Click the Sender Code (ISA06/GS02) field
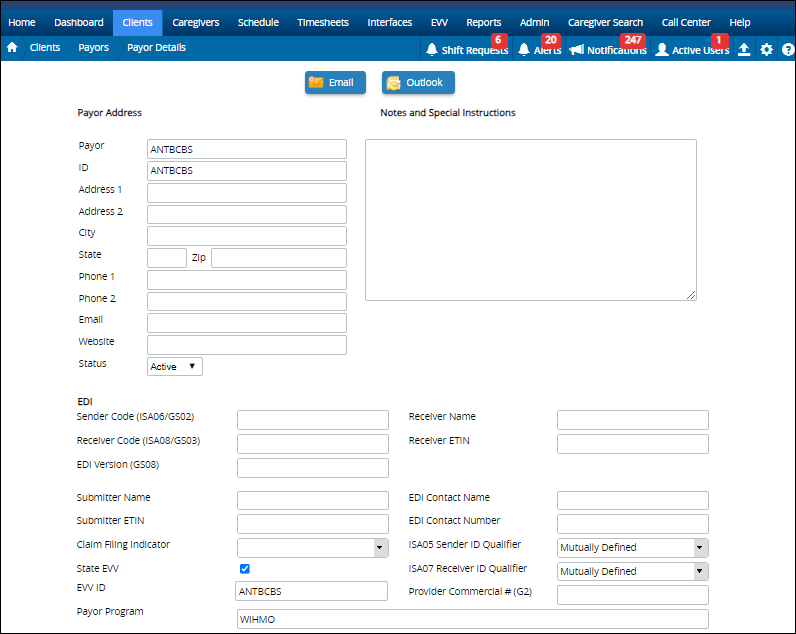 tap(313, 420)
